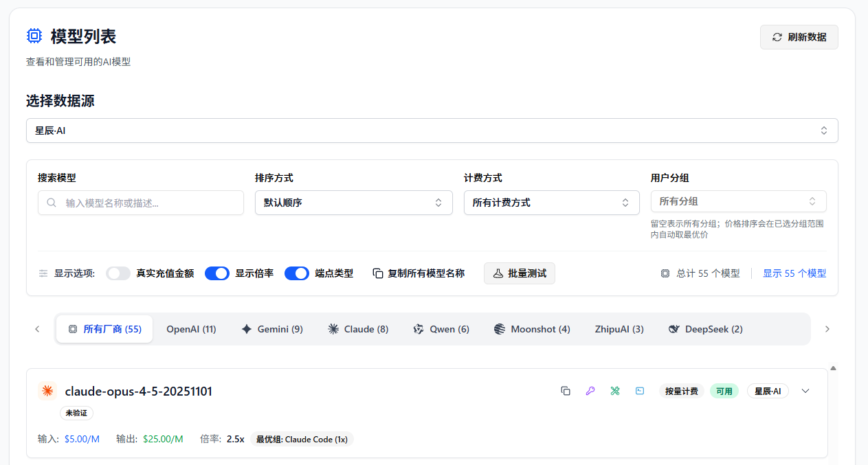Click 复制所有模型名称 copy link

tap(419, 273)
